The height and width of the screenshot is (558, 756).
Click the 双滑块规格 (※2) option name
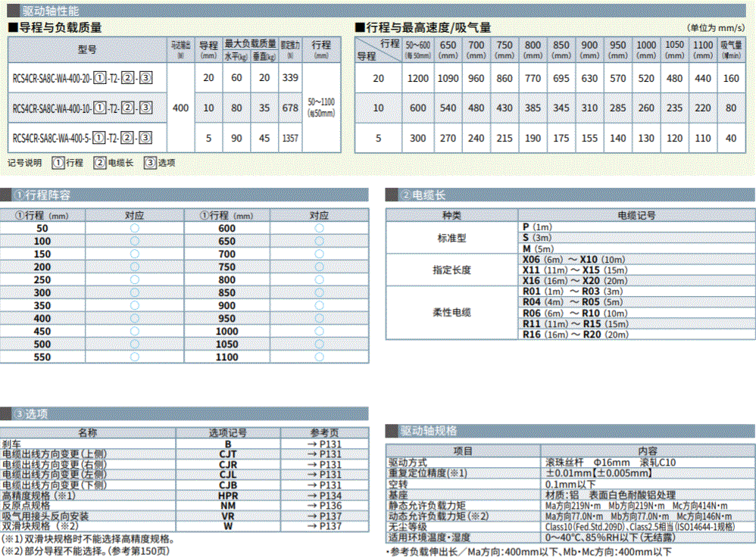pyautogui.click(x=40, y=526)
